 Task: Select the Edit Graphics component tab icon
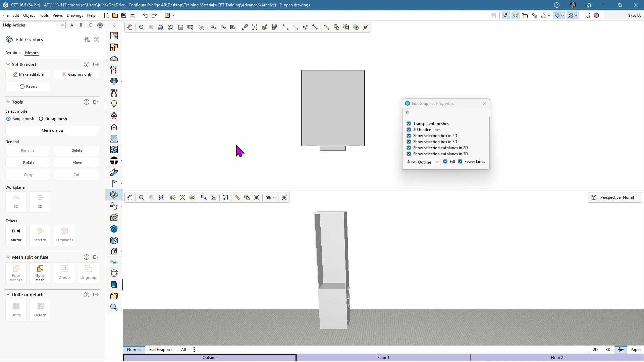tap(114, 195)
